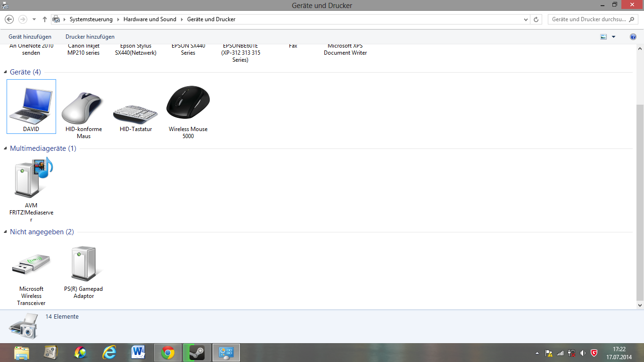Viewport: 644px width, 362px height.
Task: Show hidden tray icons arrow
Action: pos(537,353)
